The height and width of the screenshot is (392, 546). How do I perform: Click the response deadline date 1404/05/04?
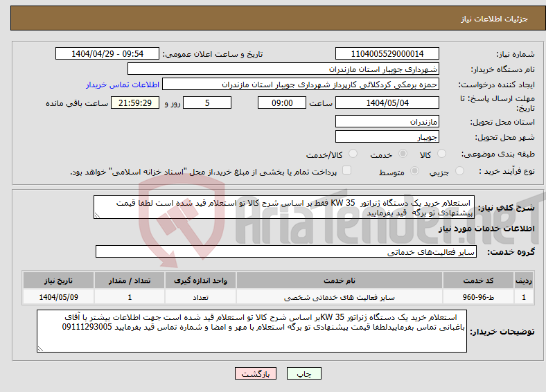[x=387, y=103]
